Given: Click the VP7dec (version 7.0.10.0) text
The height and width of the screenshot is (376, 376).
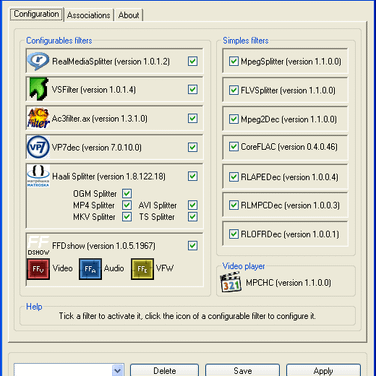Looking at the screenshot, I should click(x=97, y=148).
